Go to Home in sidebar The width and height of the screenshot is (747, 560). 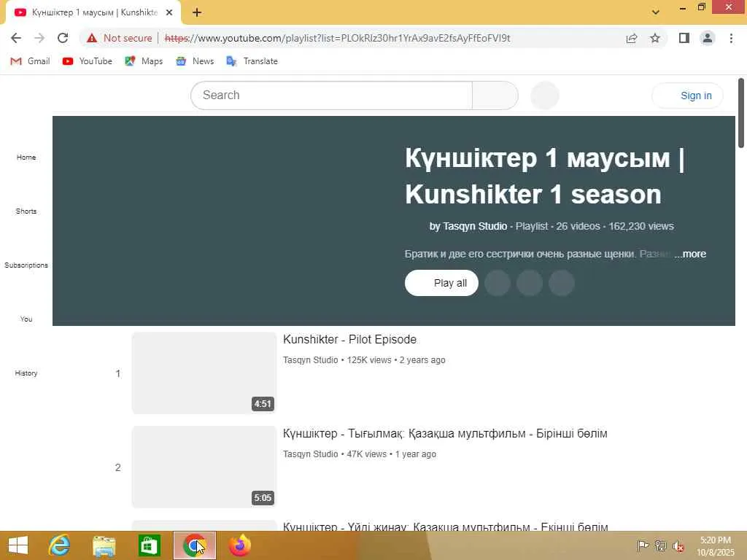pyautogui.click(x=26, y=157)
